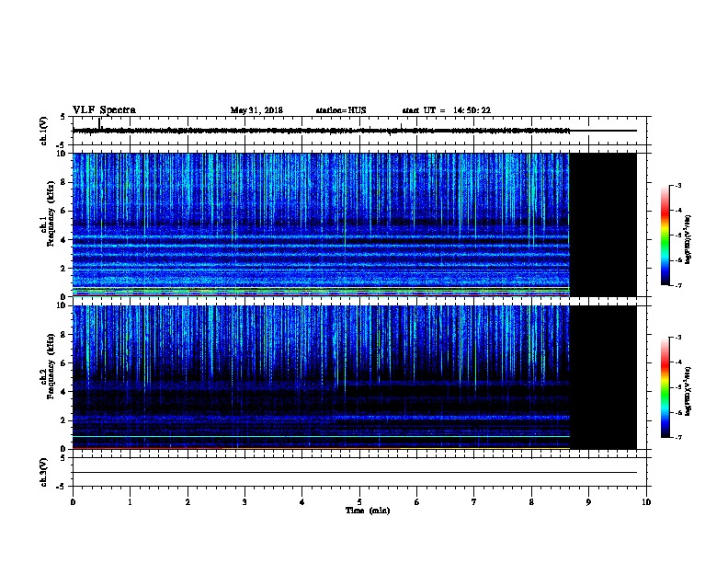Click the "-7" label on ch.2 color bar
The image size is (728, 563).
(x=677, y=437)
